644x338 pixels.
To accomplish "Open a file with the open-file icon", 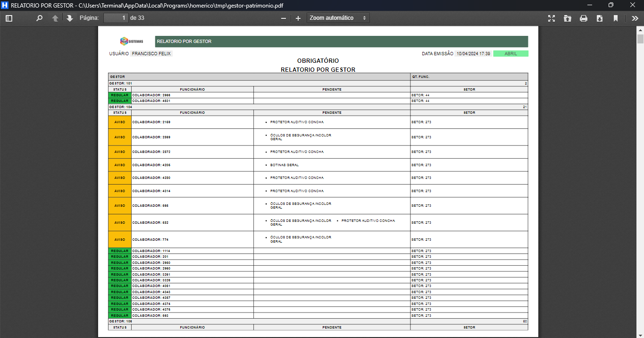I will [568, 18].
